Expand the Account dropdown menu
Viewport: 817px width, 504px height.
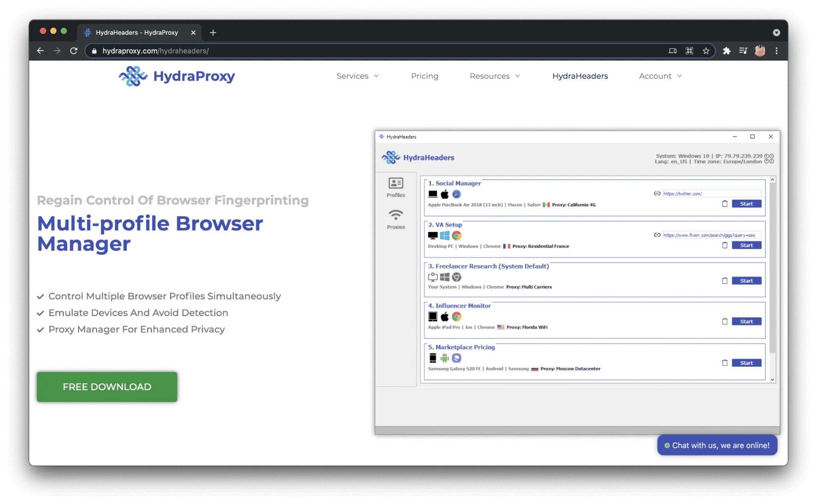click(x=660, y=76)
